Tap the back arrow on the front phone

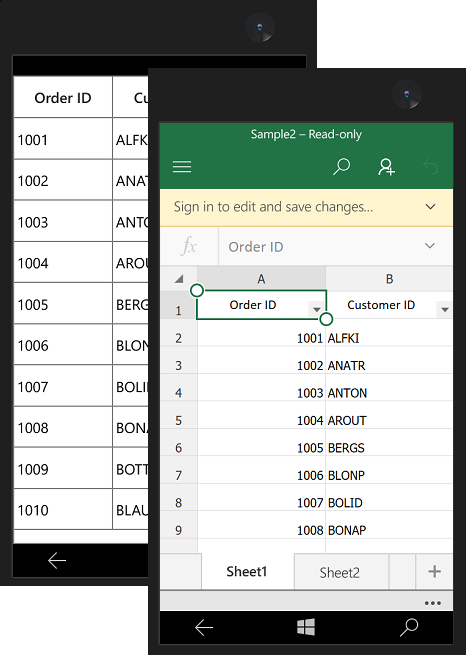click(x=204, y=627)
